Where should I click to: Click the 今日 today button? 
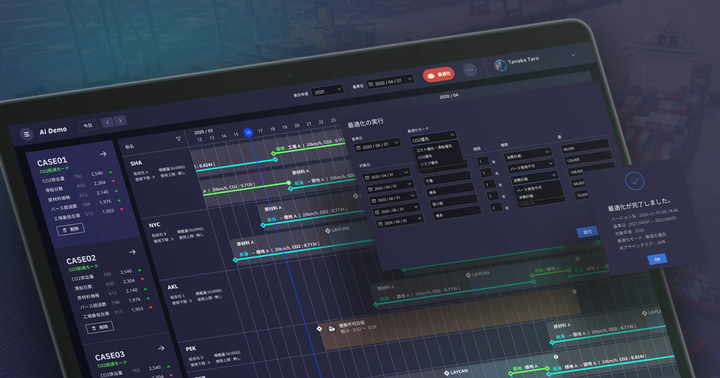(88, 125)
